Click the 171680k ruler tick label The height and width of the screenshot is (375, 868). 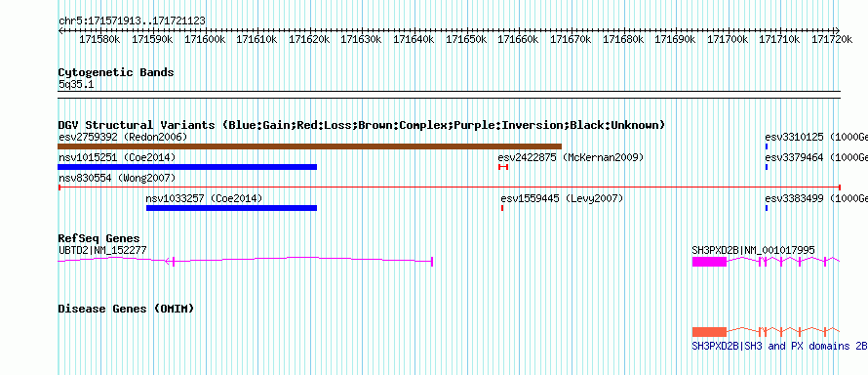623,39
